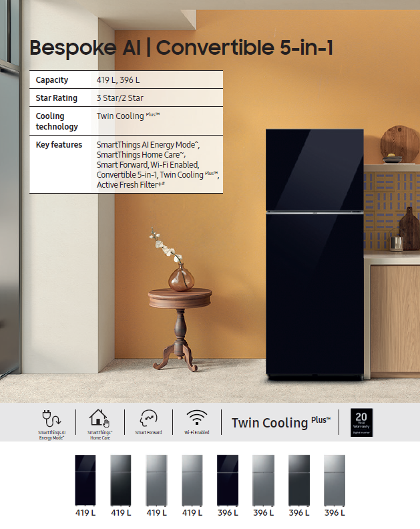Screen dimensions: 420x529
Task: Choose the glossy navy 396 L fridge thumbnail
Action: pyautogui.click(x=228, y=480)
